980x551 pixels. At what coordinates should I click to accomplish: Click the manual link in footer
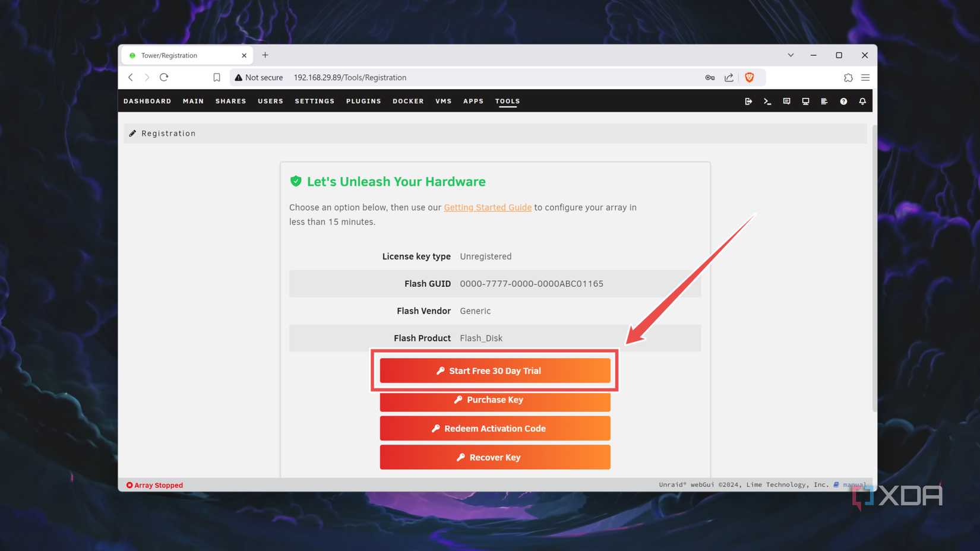[853, 484]
